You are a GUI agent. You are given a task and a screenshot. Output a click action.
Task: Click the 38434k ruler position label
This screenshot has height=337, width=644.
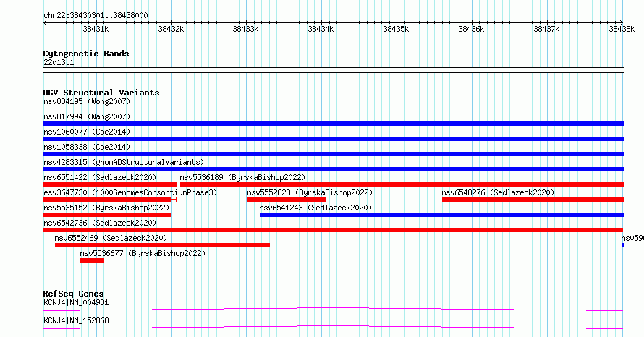[321, 29]
